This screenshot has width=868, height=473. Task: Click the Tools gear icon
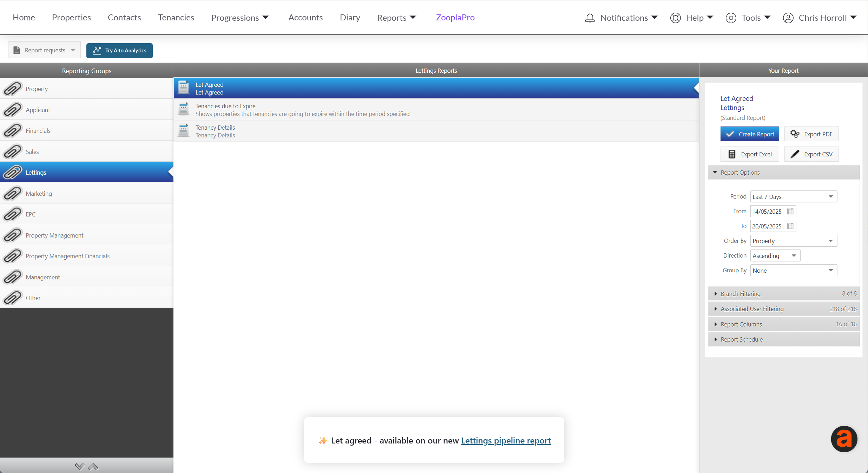point(731,18)
